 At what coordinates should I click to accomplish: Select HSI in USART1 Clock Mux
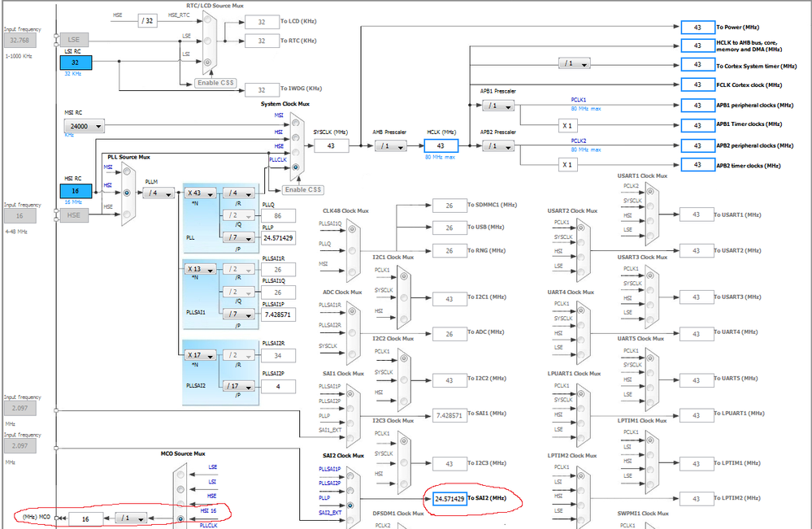point(650,220)
